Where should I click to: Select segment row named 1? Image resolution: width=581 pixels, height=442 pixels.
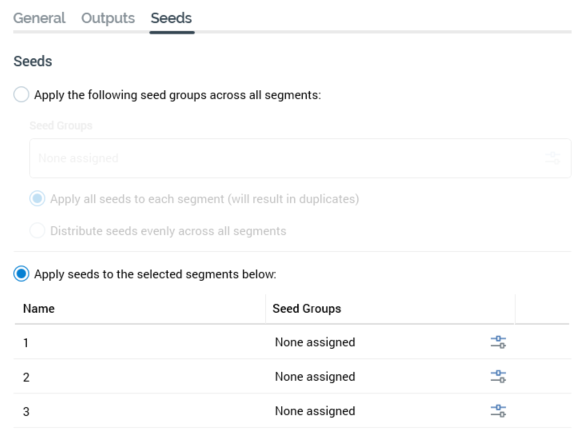point(292,342)
